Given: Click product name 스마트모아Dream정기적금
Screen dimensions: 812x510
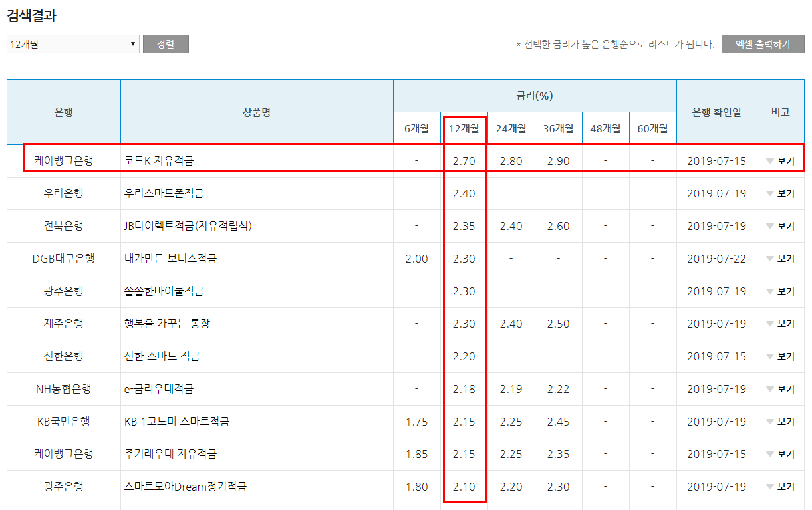Looking at the screenshot, I should click(x=186, y=487).
